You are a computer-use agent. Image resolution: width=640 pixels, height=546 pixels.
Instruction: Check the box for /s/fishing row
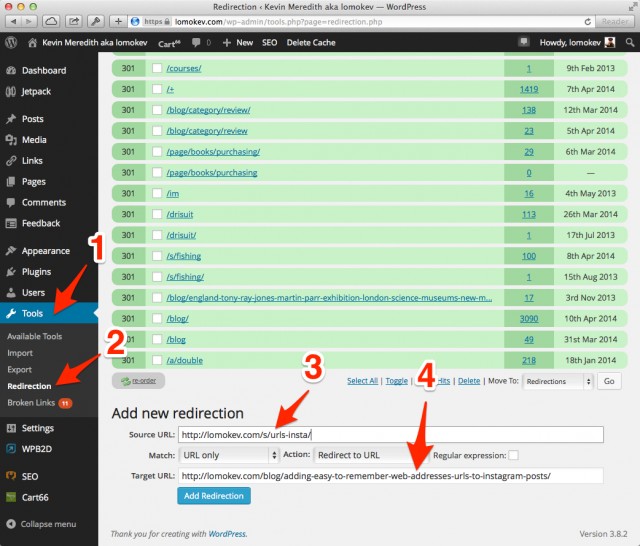[x=157, y=256]
